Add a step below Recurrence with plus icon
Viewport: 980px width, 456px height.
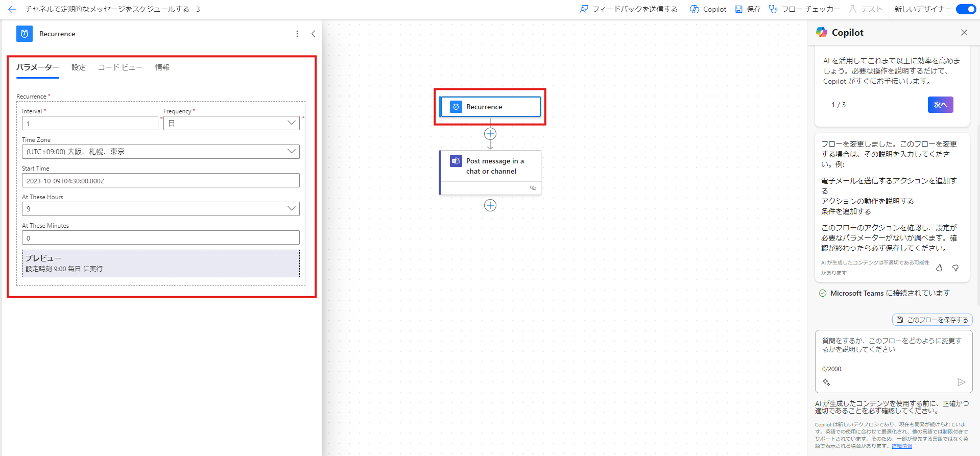click(x=490, y=134)
